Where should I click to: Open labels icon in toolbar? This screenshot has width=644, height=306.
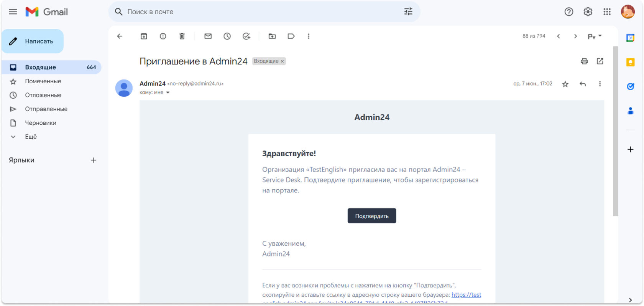pyautogui.click(x=291, y=36)
